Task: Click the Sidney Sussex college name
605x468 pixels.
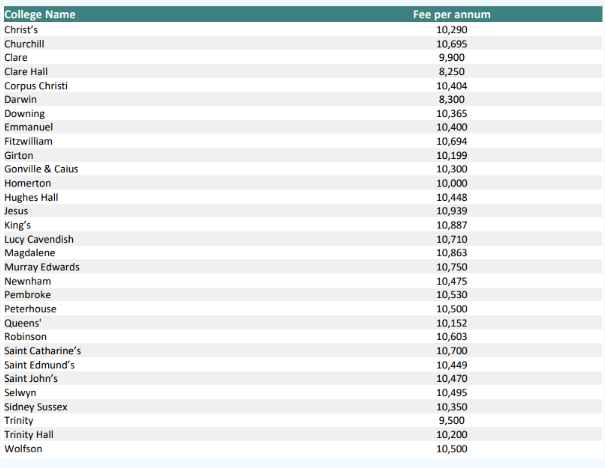Action: coord(36,407)
